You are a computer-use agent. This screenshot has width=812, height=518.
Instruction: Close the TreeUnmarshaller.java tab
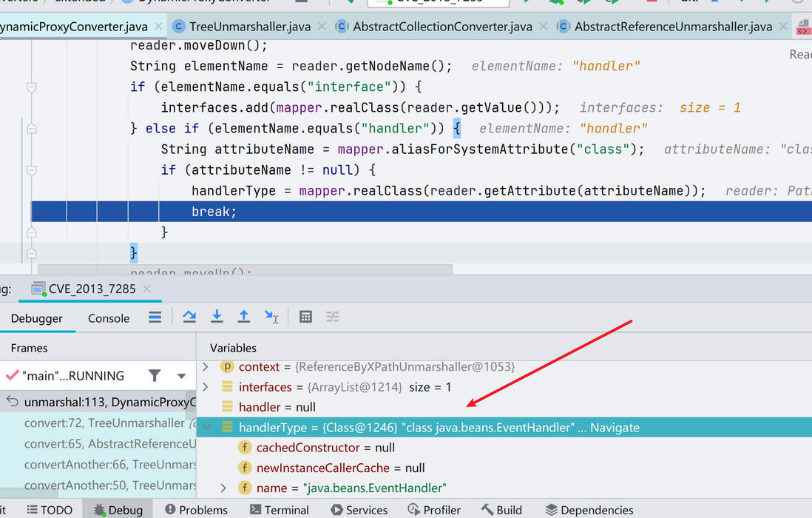322,27
